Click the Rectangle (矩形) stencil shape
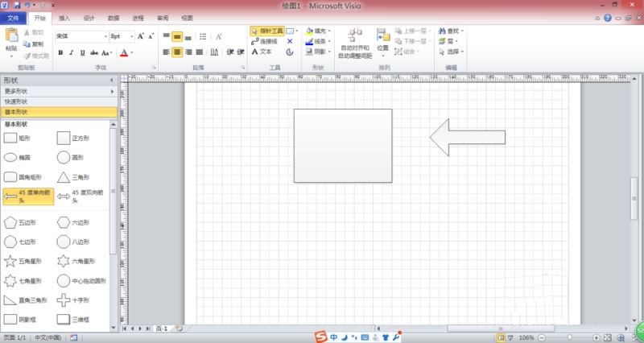The height and width of the screenshot is (343, 644). [17, 138]
